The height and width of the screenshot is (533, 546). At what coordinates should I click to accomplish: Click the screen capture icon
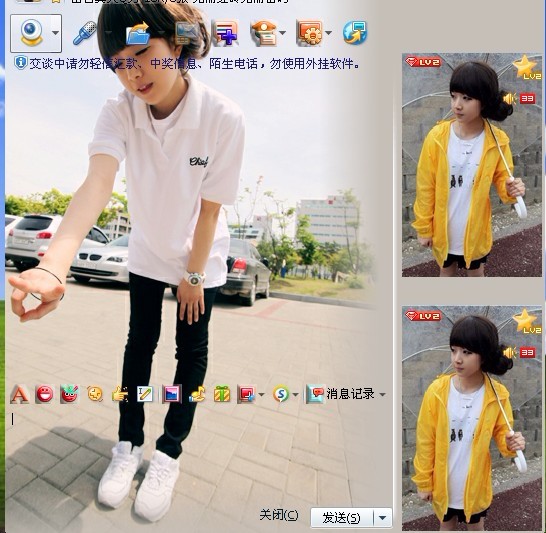[246, 394]
